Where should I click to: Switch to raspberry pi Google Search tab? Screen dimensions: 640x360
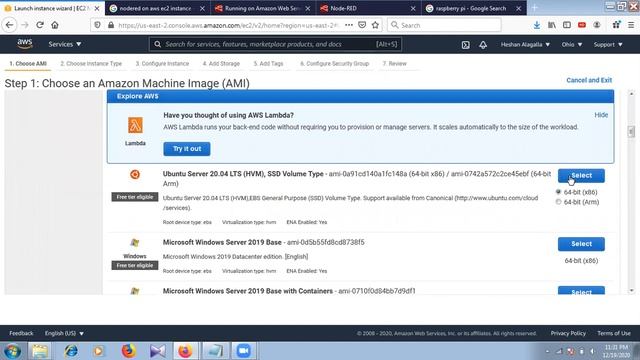[x=473, y=8]
